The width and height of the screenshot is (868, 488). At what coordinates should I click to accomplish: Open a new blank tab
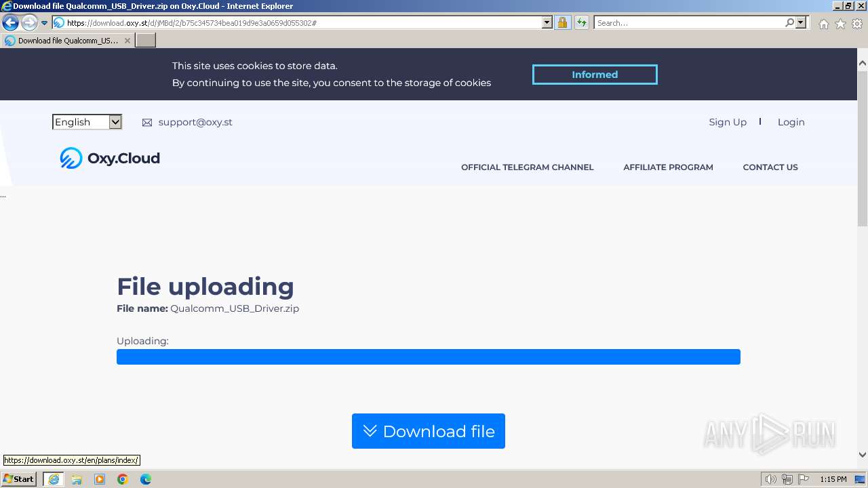pos(146,41)
